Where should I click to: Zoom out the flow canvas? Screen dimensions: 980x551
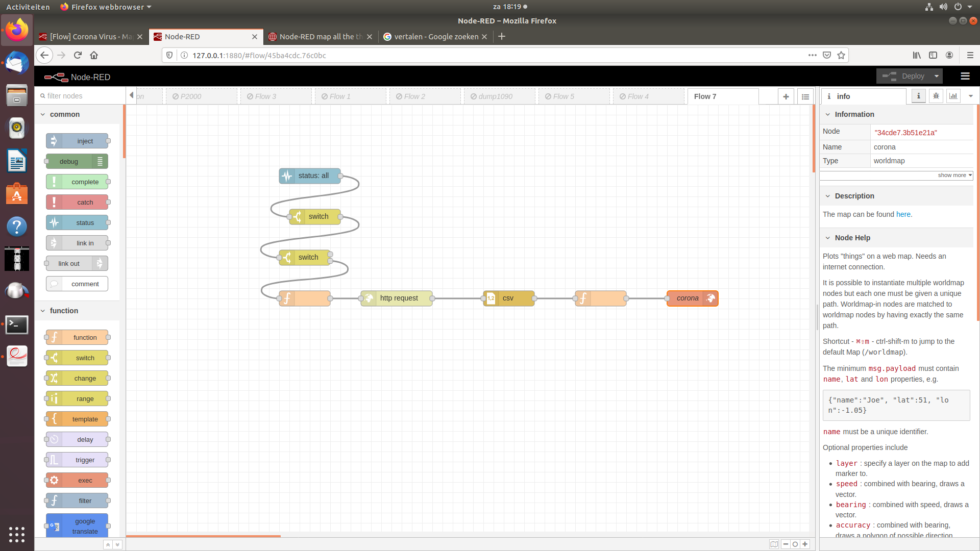(x=786, y=544)
